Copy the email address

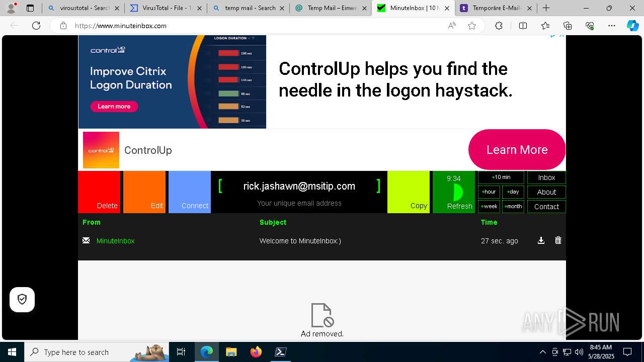click(x=409, y=192)
